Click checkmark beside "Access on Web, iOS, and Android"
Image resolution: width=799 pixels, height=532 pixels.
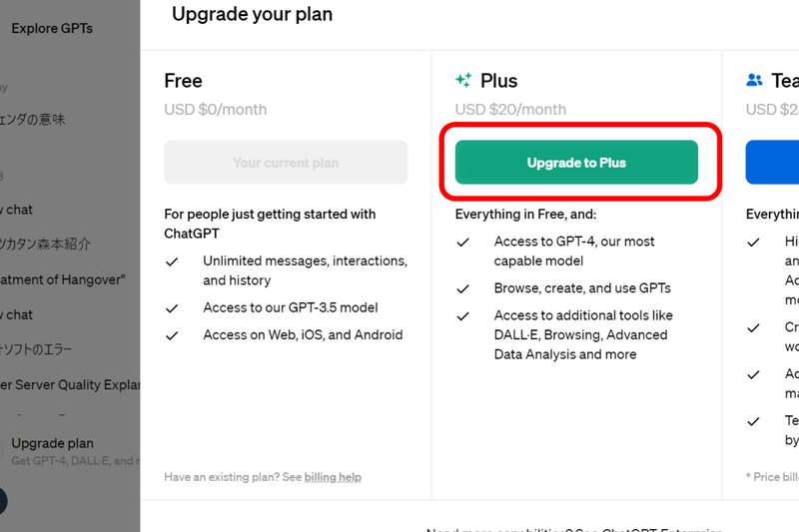(173, 336)
